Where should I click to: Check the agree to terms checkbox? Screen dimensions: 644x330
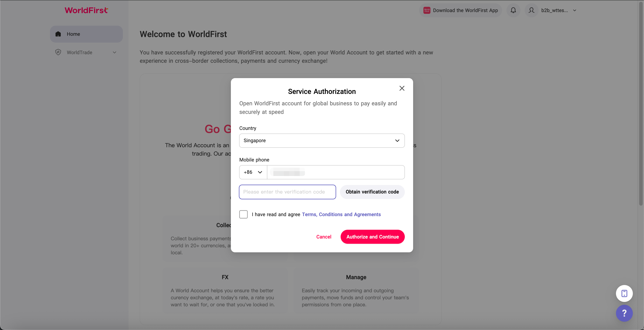tap(243, 214)
